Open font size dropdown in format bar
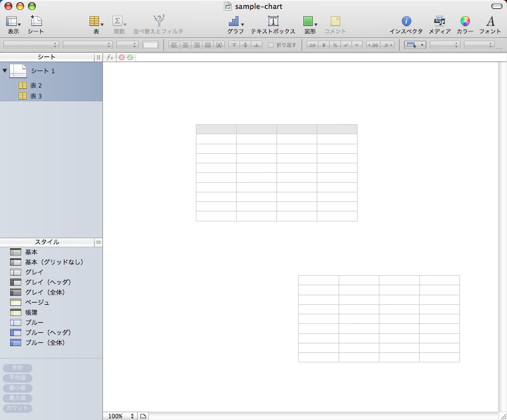Screen dimensions: 507x420 (128, 45)
